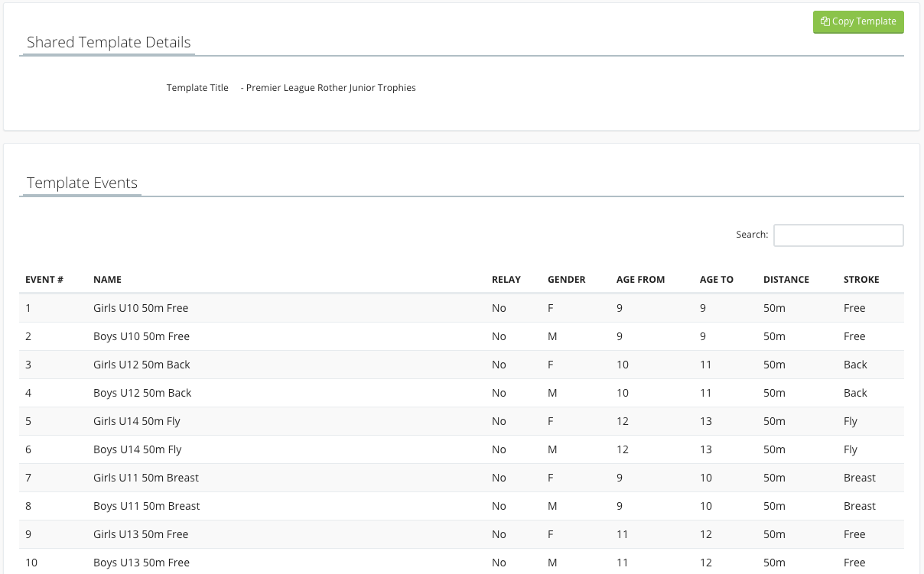The image size is (924, 574).
Task: Select 'Boys U14 50m Fly' event name
Action: [x=138, y=449]
